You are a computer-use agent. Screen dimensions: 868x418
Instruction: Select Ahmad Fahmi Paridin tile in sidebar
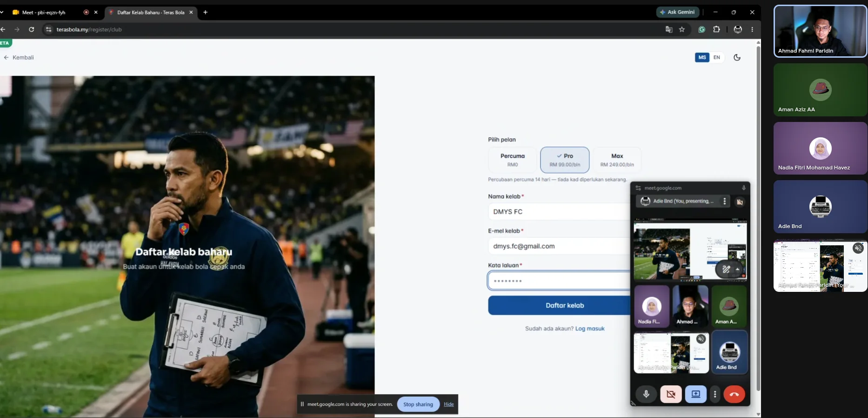point(821,31)
